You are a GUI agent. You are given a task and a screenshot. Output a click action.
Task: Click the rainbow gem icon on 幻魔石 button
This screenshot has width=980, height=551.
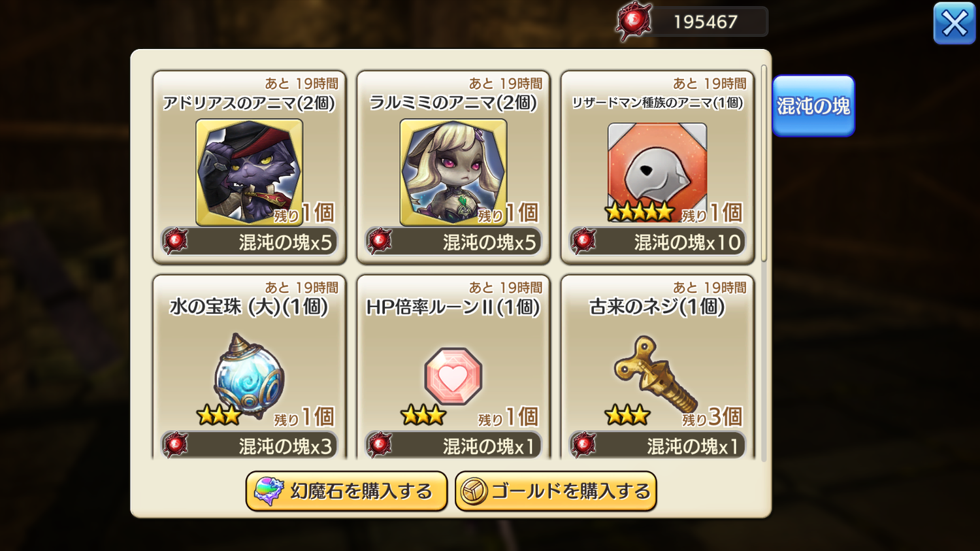[268, 491]
